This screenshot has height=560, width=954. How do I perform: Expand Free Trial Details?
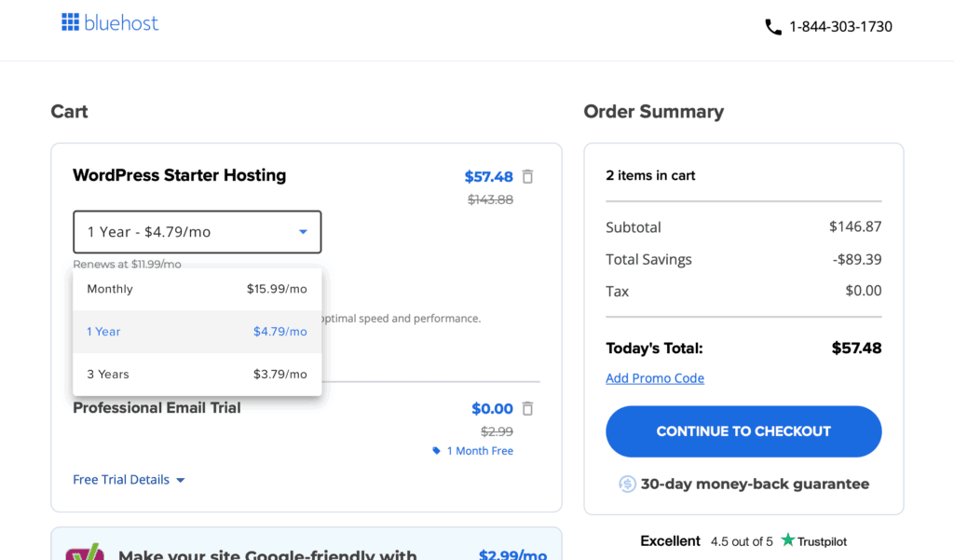tap(129, 480)
